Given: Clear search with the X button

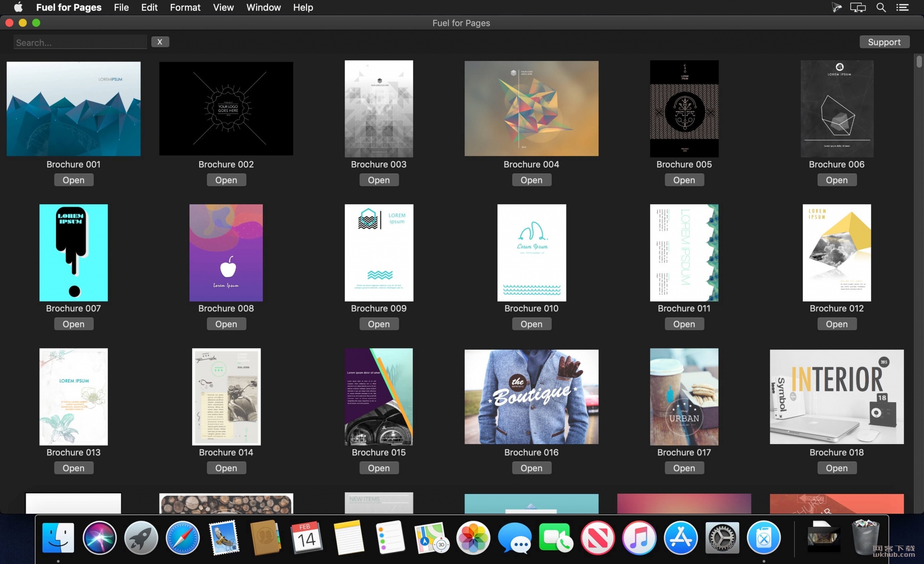Looking at the screenshot, I should coord(160,42).
